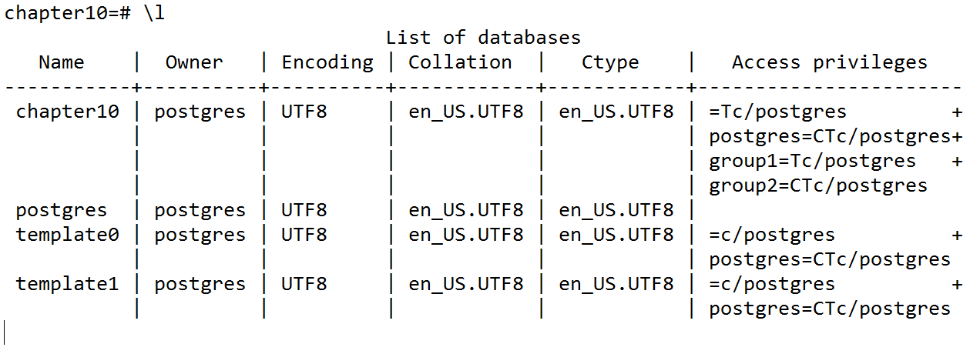Click the Encoding column header
This screenshot has height=354, width=980.
click(327, 62)
